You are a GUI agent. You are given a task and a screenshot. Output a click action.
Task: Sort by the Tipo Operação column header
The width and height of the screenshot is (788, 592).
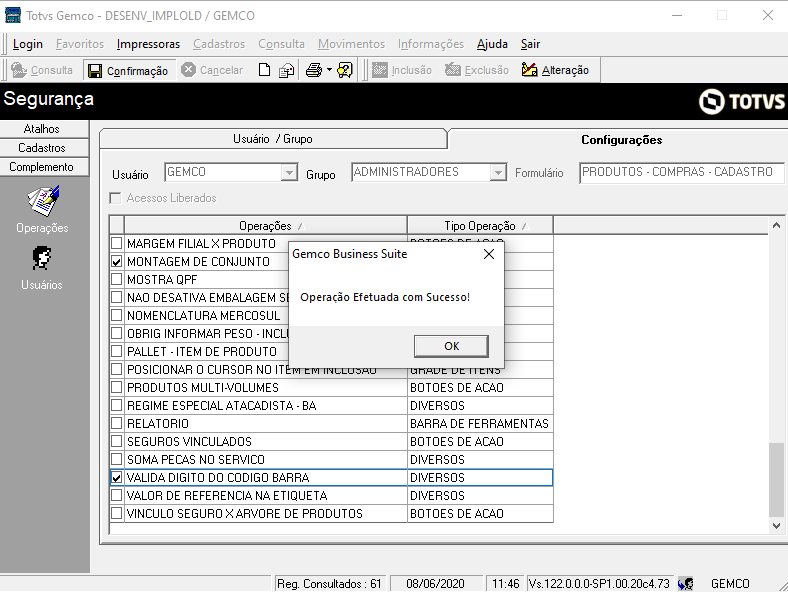[x=480, y=226]
